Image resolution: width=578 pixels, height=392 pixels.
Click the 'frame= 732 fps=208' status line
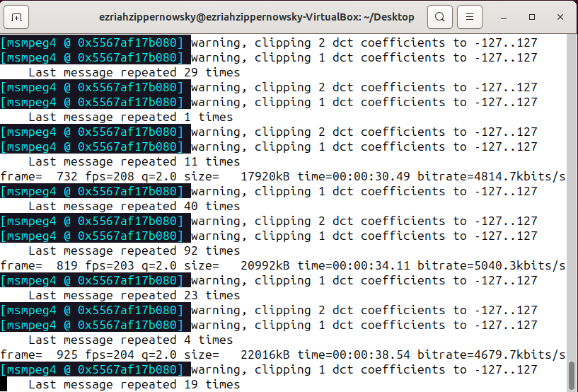pos(283,176)
